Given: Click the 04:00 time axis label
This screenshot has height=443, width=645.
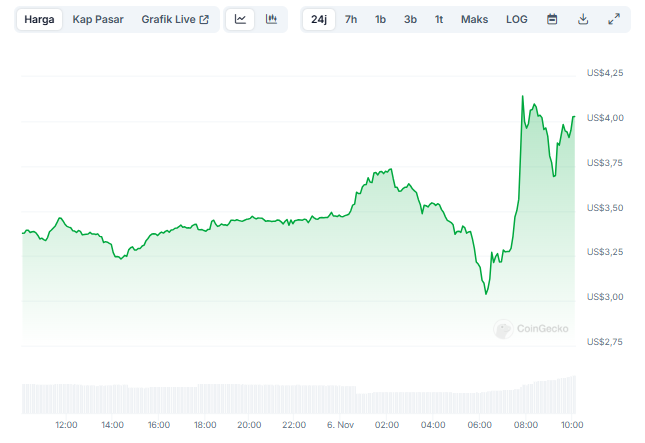Looking at the screenshot, I should [x=433, y=425].
